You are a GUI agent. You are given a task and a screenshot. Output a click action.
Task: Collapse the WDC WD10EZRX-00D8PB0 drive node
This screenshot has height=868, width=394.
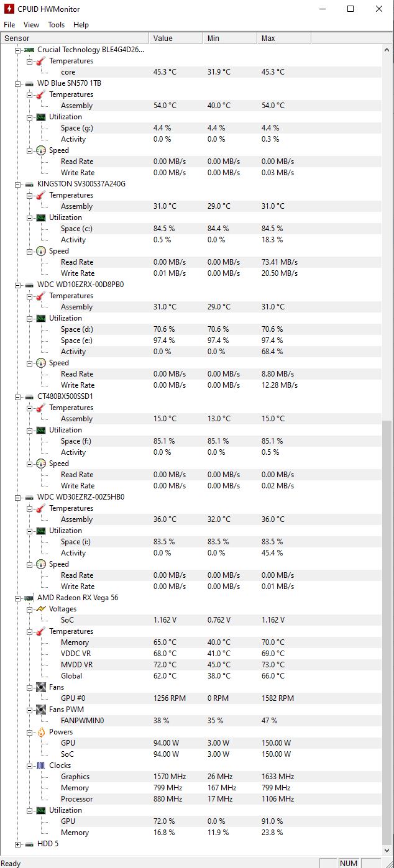[18, 285]
